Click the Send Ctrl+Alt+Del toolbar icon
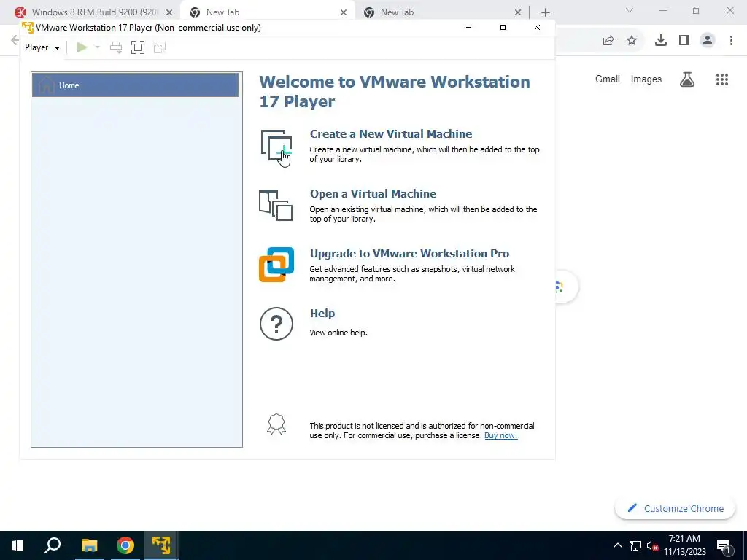This screenshot has width=747, height=560. pyautogui.click(x=116, y=47)
